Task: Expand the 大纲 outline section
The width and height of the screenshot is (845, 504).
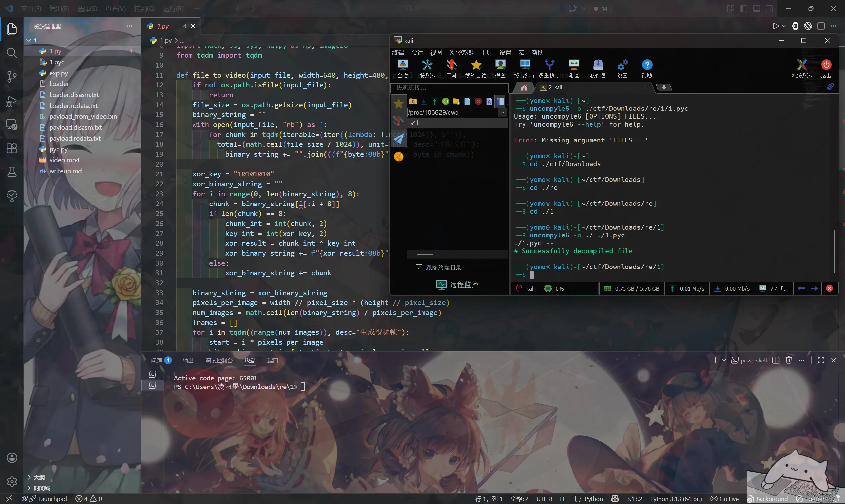Action: tap(82, 477)
